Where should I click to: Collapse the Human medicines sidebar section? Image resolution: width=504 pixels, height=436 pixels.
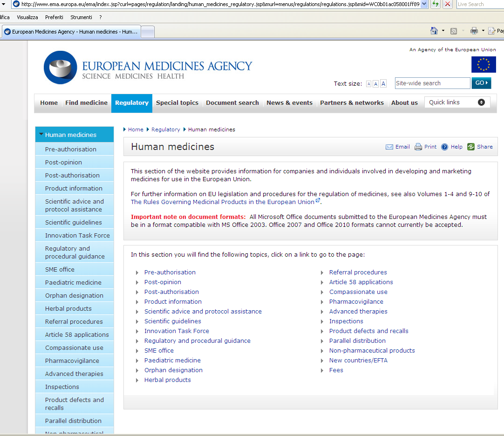[41, 135]
